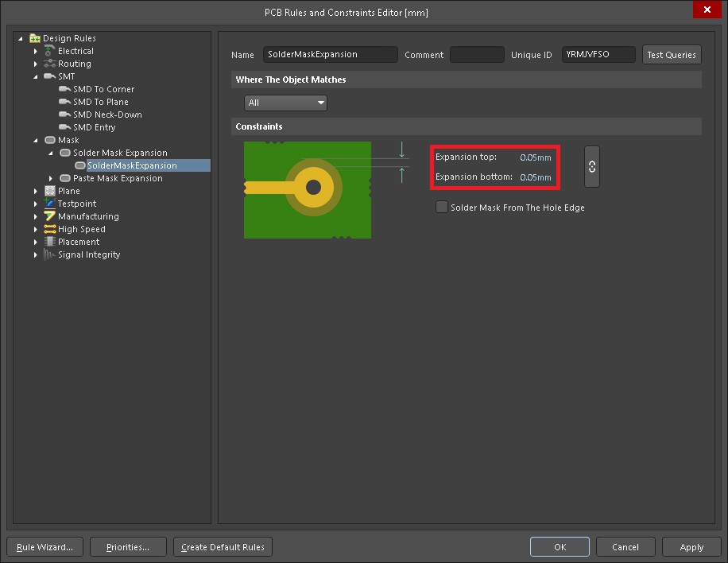
Task: Click the Design Rules folder icon
Action: [x=35, y=38]
